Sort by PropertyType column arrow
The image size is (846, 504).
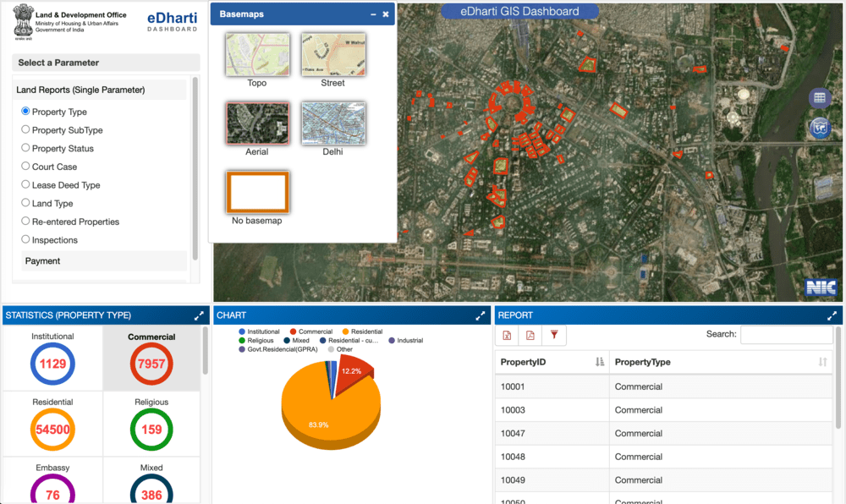point(822,362)
